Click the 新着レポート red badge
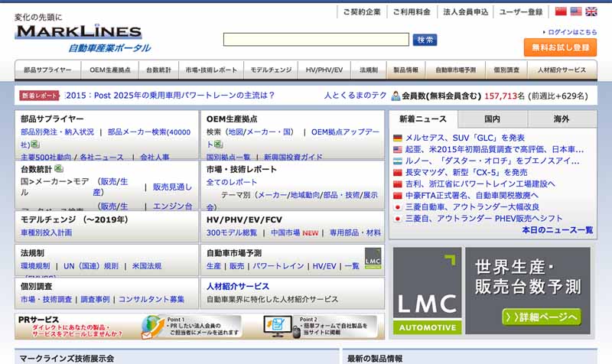Screen dimensions: 612x364 (x=40, y=96)
